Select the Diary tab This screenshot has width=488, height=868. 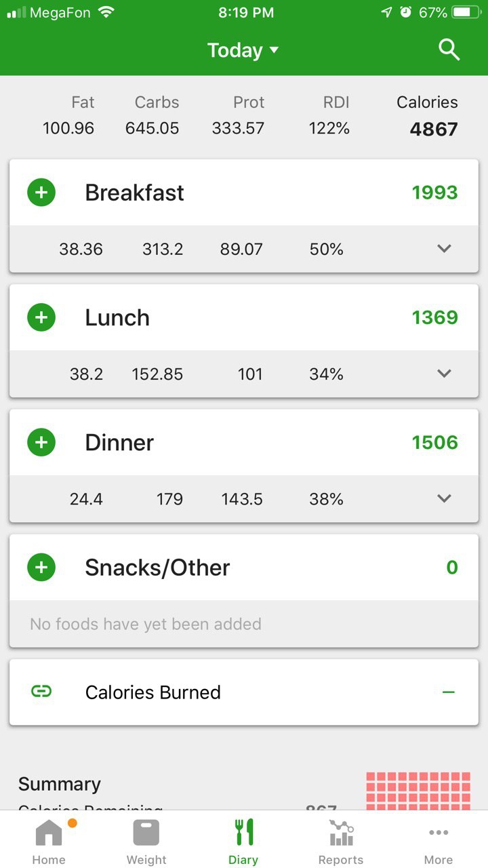(x=243, y=842)
